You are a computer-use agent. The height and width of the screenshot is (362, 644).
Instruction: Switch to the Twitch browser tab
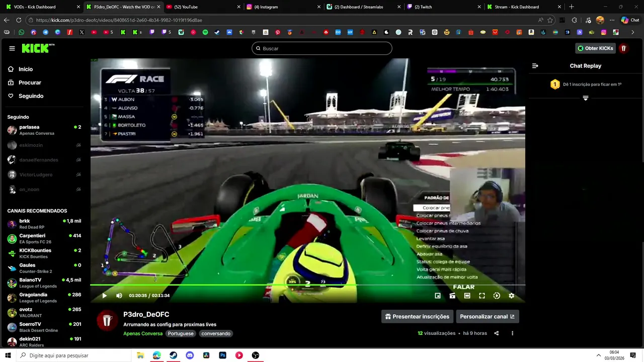(x=444, y=7)
